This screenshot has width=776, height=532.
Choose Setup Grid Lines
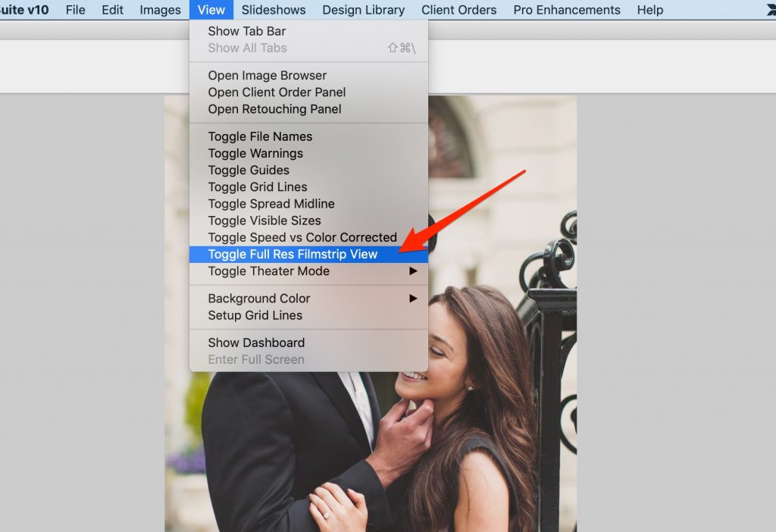[309, 315]
